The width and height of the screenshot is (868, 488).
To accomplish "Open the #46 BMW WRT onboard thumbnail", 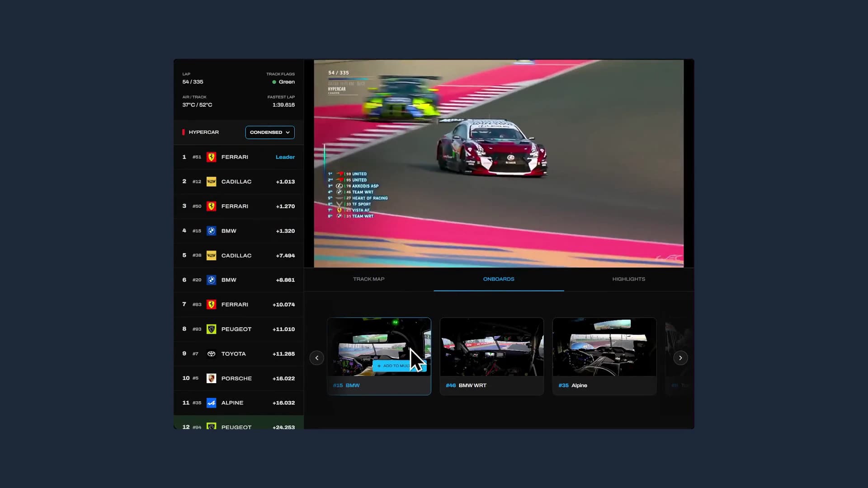I will [x=492, y=347].
